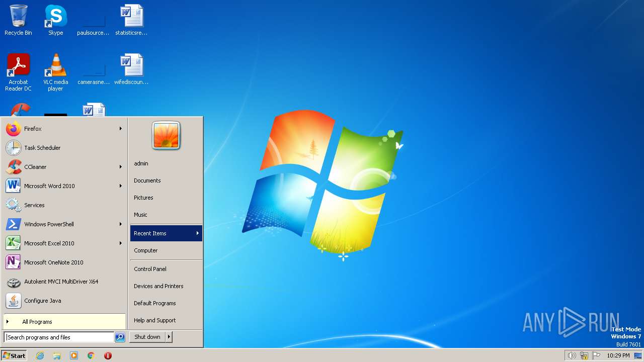
Task: Open Help and Support
Action: [166, 320]
